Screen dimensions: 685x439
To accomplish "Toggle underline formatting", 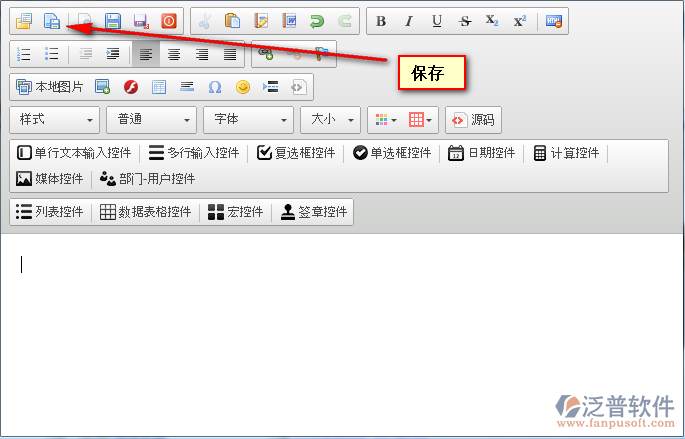I will 437,21.
